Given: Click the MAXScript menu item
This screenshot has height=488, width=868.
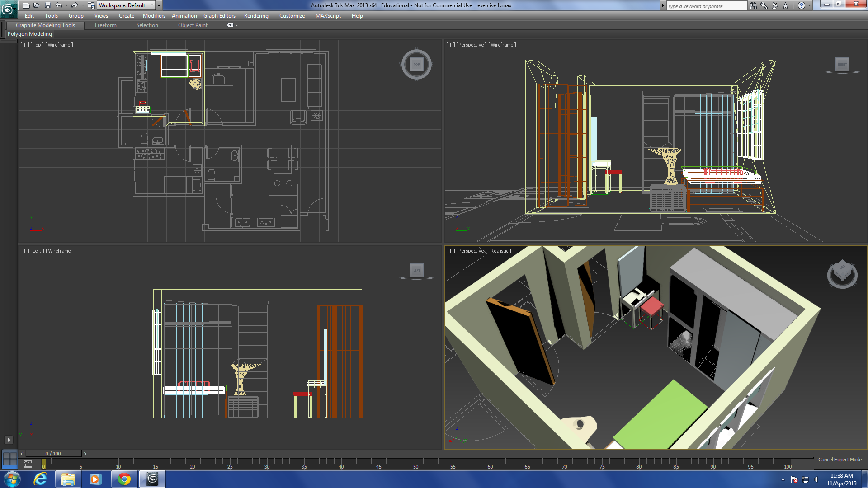Looking at the screenshot, I should pyautogui.click(x=329, y=15).
